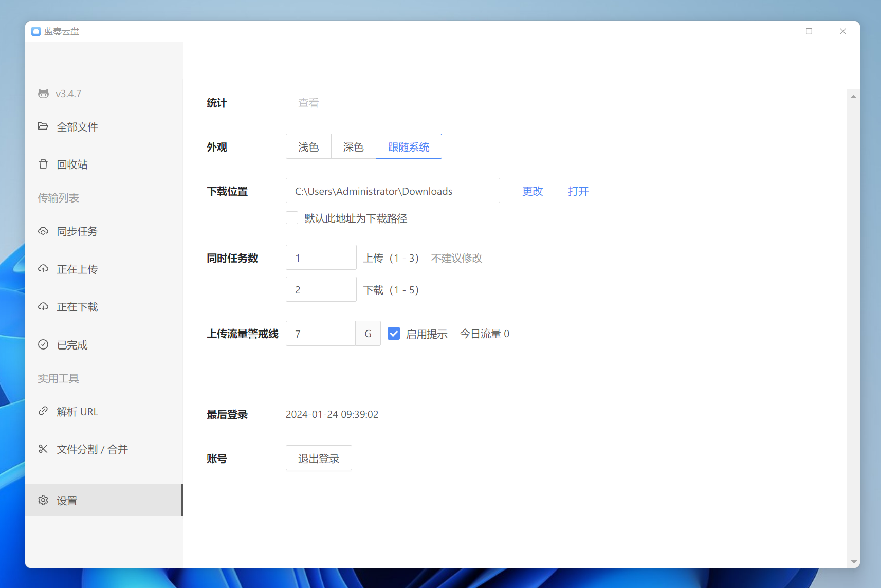Click the 2024-01-24 09:39:02 login time
Viewport: 881px width, 588px height.
(x=332, y=414)
